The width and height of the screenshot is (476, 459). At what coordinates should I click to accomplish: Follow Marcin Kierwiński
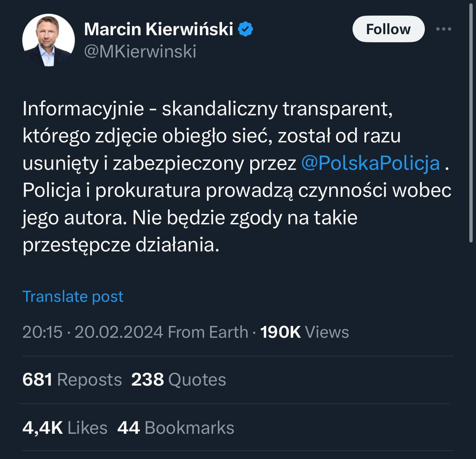pos(388,29)
